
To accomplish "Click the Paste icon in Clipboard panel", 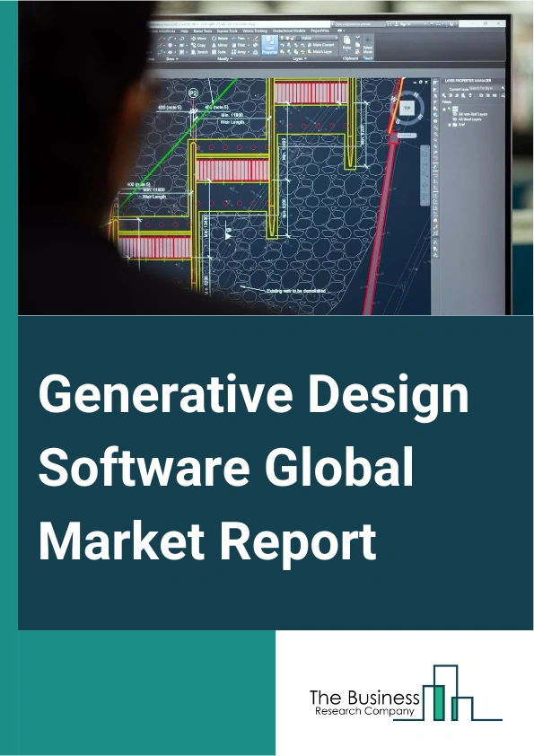I will tap(346, 43).
